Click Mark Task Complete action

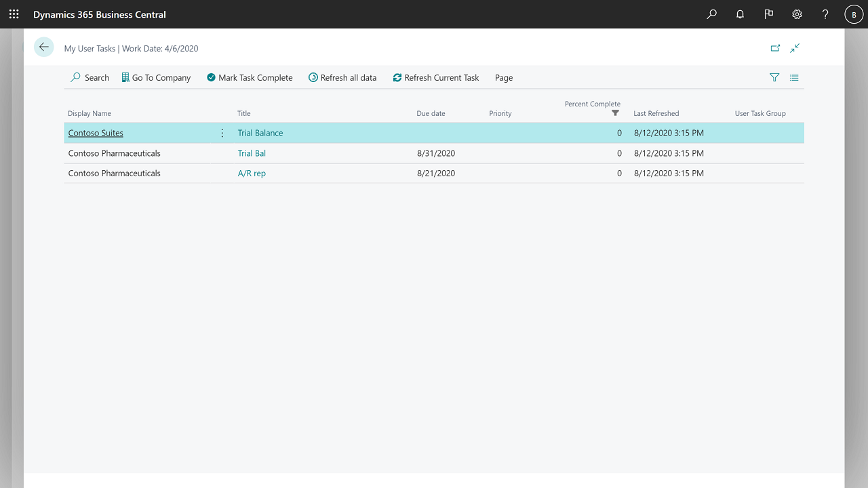(250, 77)
